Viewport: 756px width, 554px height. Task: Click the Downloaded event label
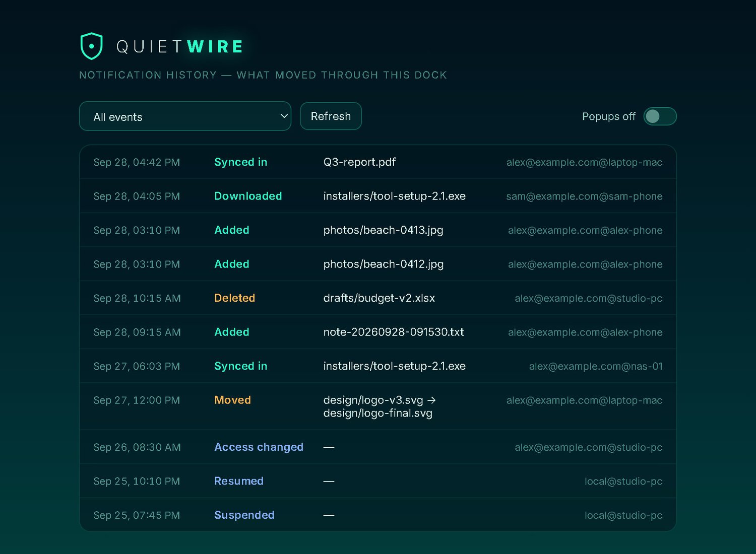[248, 196]
